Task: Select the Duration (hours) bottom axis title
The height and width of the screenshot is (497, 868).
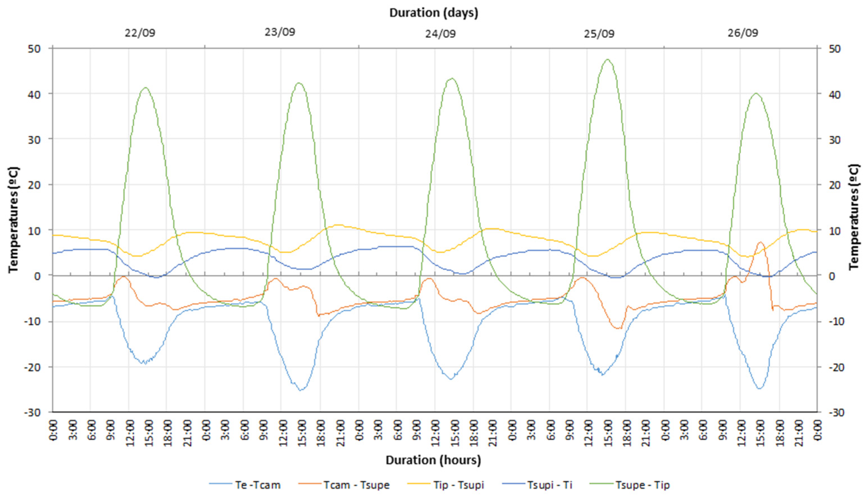Action: tap(433, 460)
